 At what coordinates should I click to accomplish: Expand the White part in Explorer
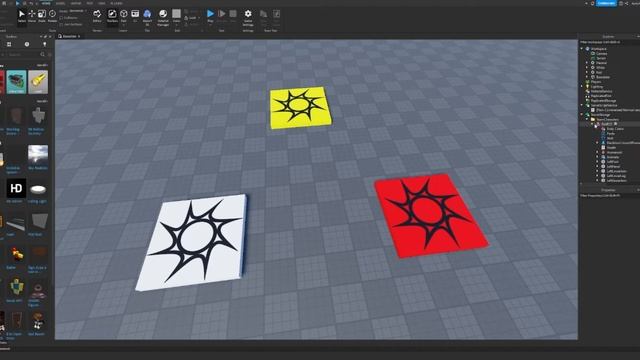[x=587, y=67]
